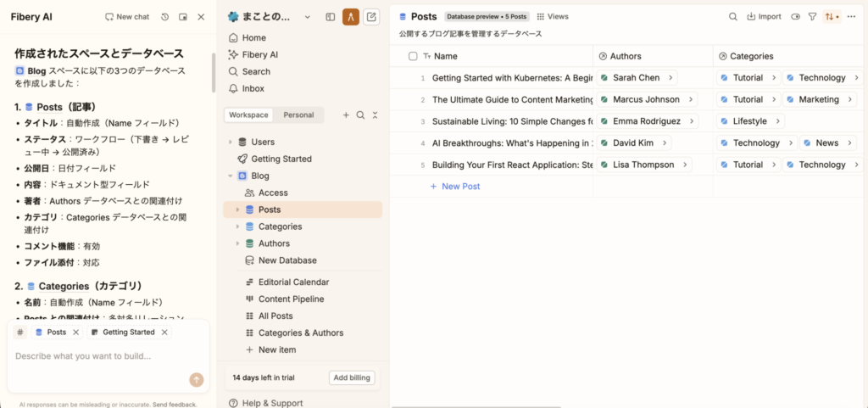Open the Marcus Johnson author chip
The height and width of the screenshot is (408, 868).
[647, 99]
